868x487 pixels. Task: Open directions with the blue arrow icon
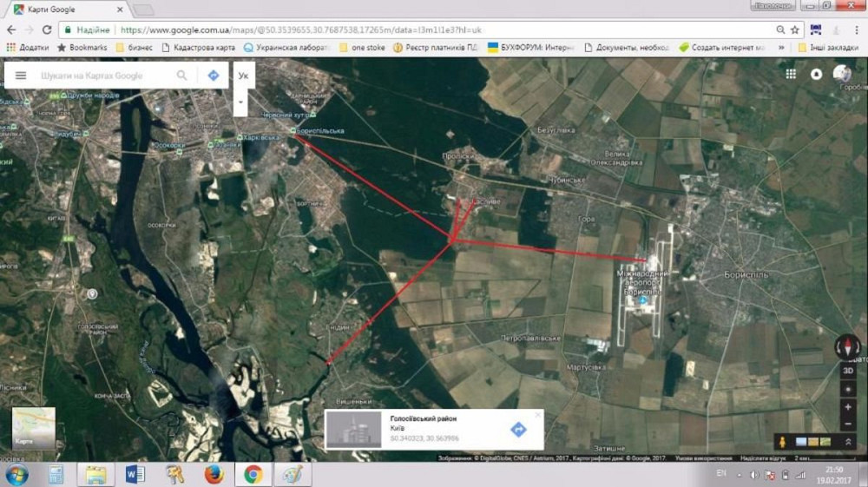214,76
